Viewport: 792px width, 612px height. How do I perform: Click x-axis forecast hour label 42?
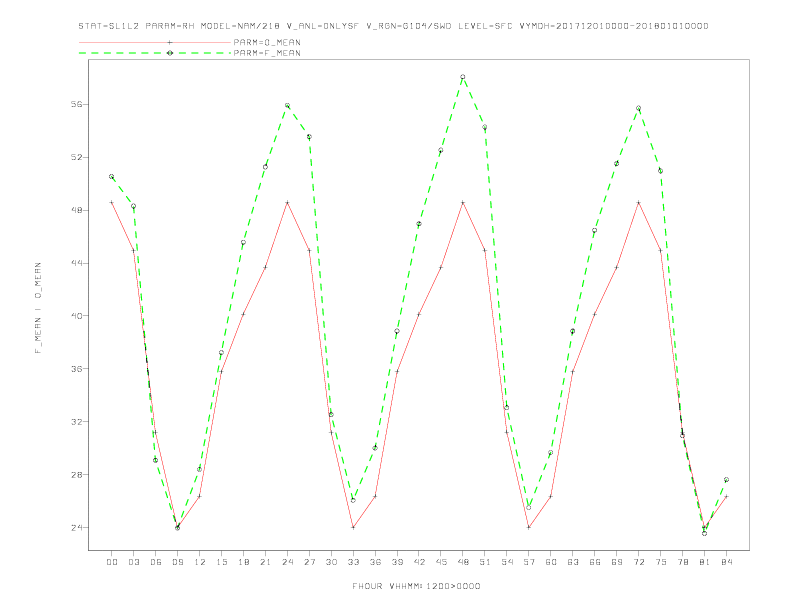coord(419,562)
